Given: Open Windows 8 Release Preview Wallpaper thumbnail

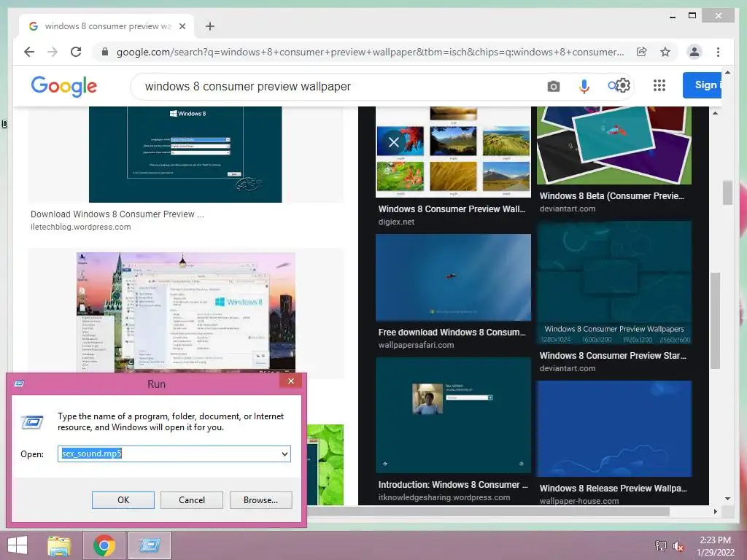Looking at the screenshot, I should tap(614, 429).
